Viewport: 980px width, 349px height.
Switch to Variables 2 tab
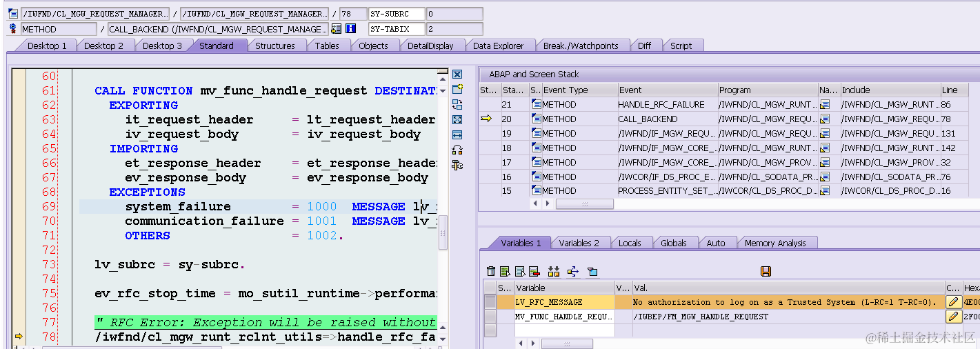click(x=579, y=243)
